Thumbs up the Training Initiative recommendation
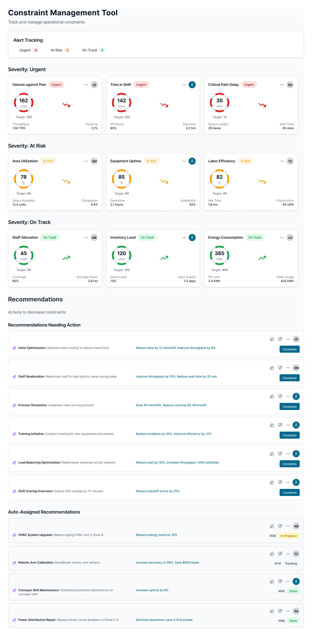This screenshot has width=312, height=644. (272, 425)
